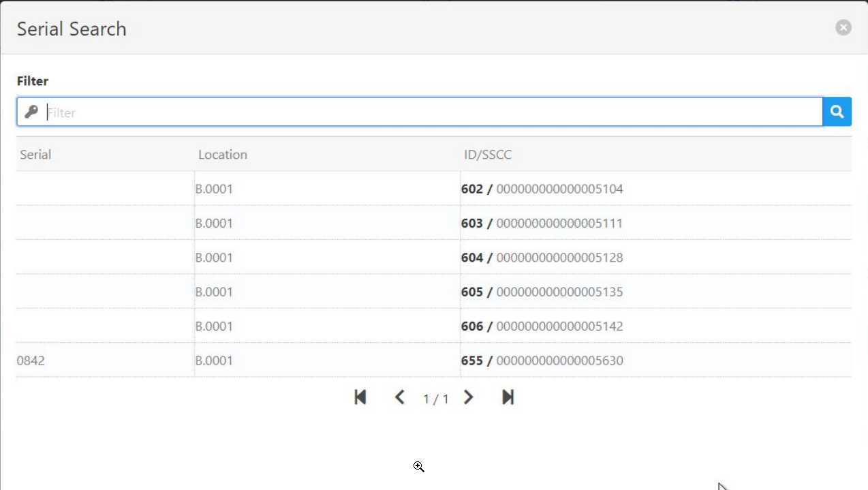868x490 pixels.
Task: Click the key icon in the filter field
Action: click(30, 111)
